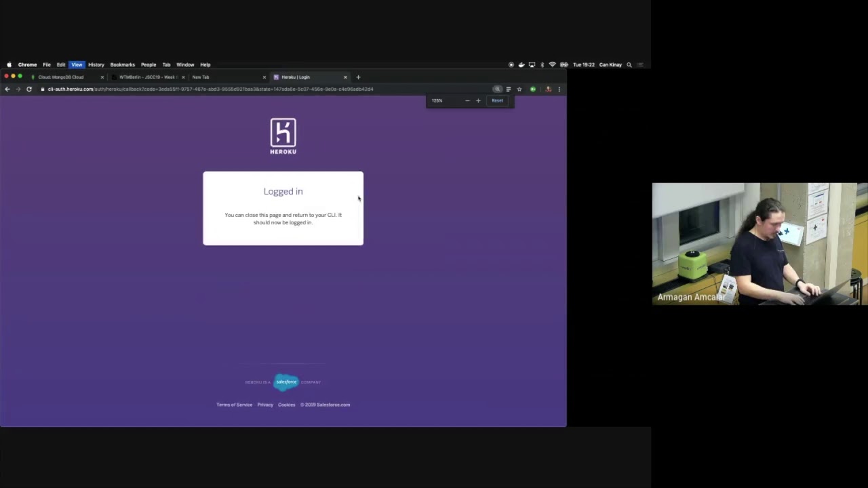Click the green window fullscreen button

[x=20, y=77]
